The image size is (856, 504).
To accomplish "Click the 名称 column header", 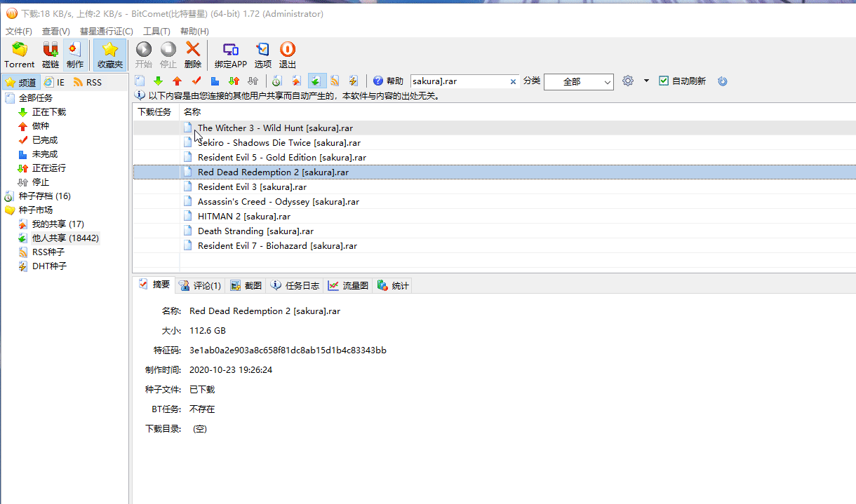I will [x=192, y=111].
